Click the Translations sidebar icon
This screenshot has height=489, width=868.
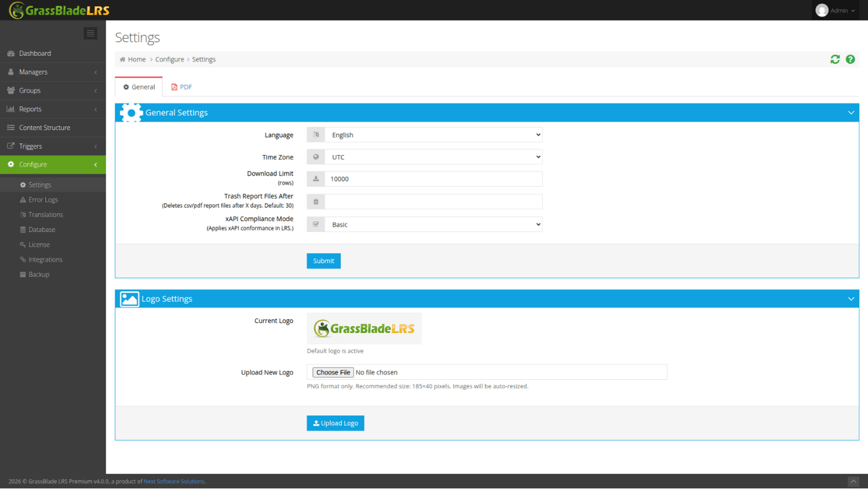(23, 215)
